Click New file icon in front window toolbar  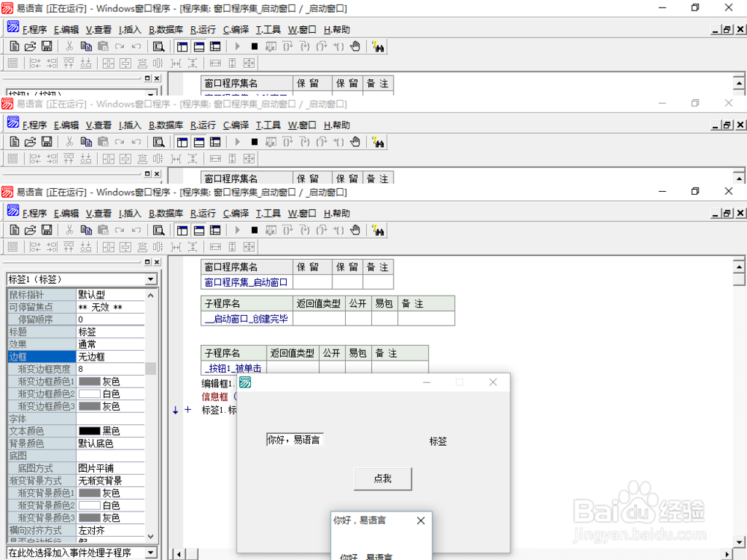tap(14, 231)
